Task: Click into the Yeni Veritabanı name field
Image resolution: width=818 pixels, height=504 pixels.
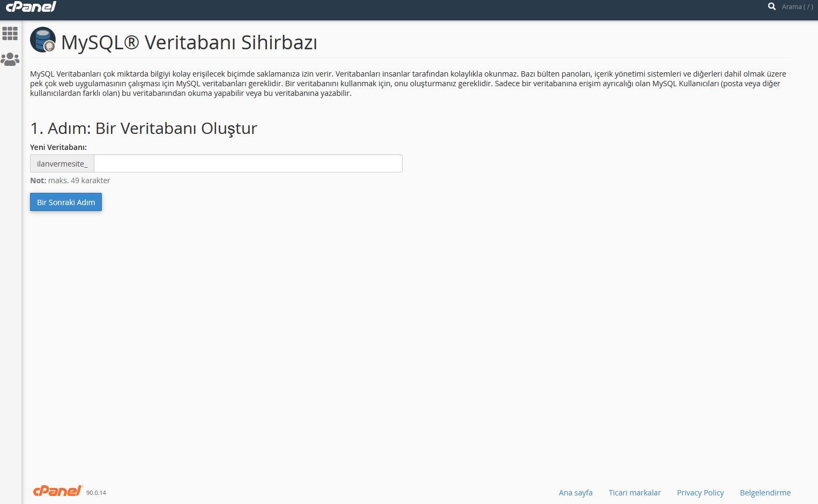Action: (x=248, y=164)
